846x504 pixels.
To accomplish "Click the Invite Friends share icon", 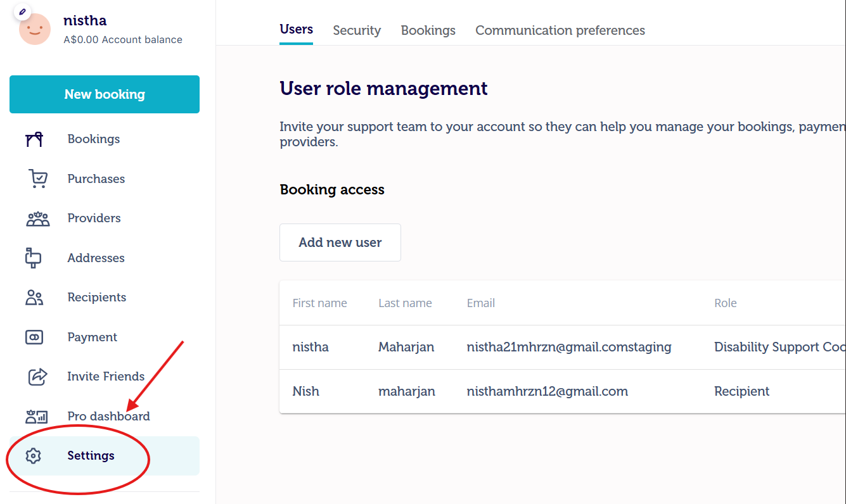I will [x=38, y=377].
